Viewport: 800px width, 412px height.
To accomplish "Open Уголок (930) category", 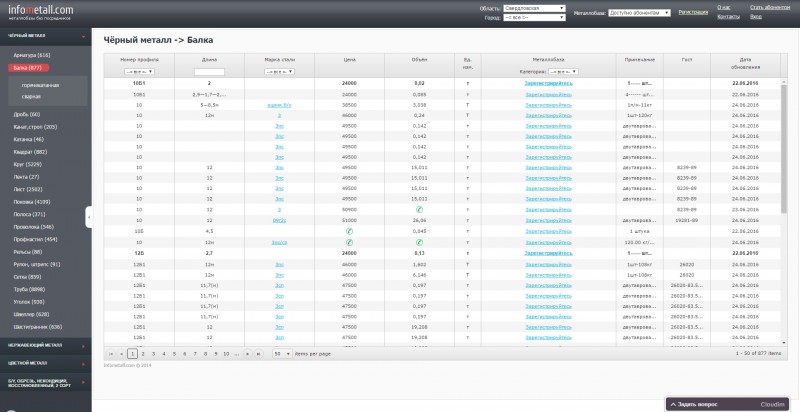I will (x=29, y=302).
